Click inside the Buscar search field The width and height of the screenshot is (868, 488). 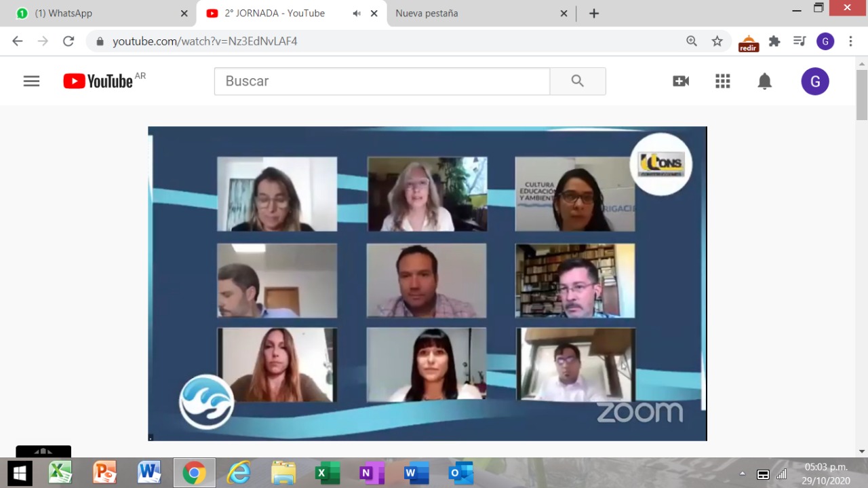382,81
